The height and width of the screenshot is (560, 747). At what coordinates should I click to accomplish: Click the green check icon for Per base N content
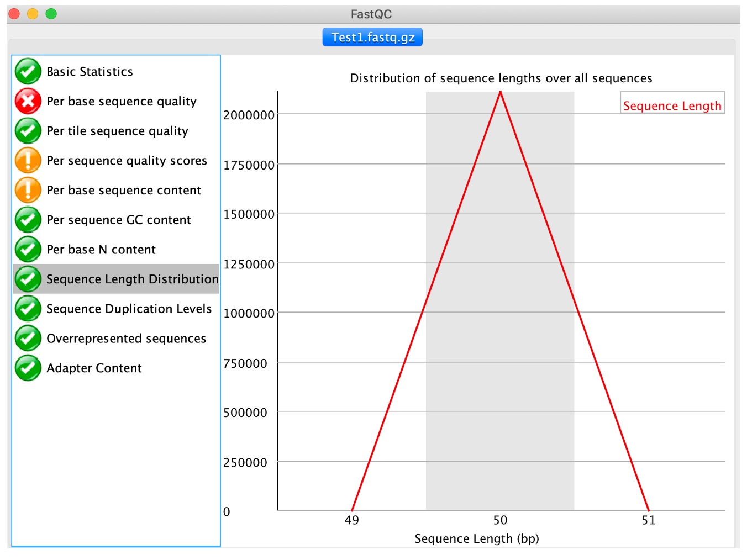point(28,250)
